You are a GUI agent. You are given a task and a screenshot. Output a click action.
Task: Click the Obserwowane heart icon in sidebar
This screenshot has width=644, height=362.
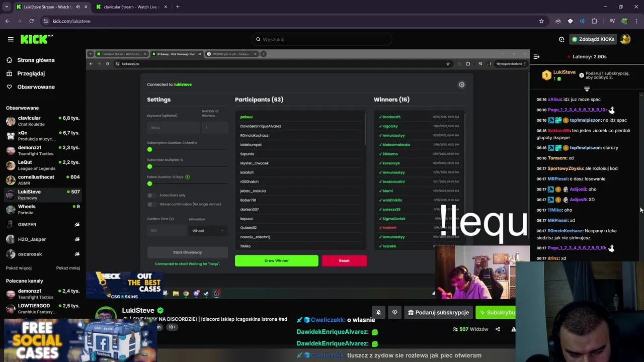[x=9, y=87]
